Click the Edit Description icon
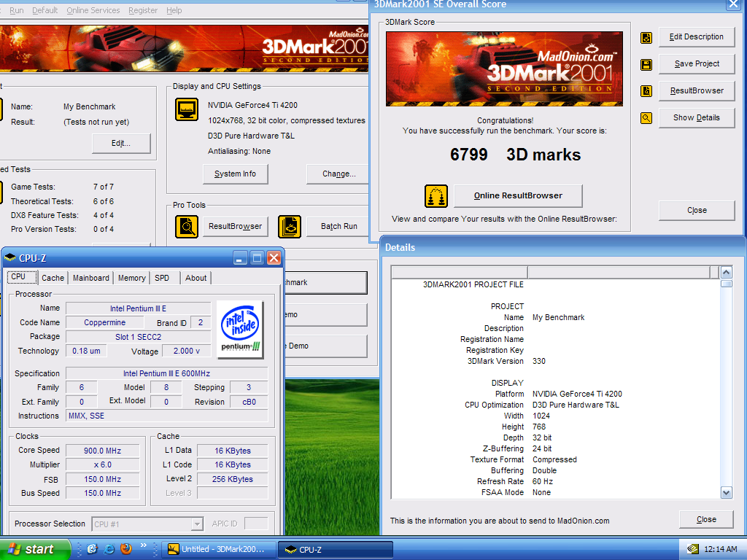 (646, 38)
